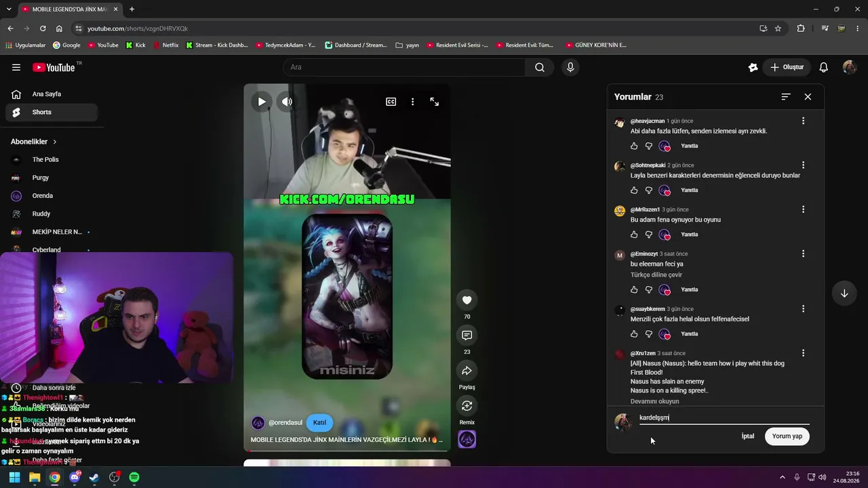The width and height of the screenshot is (868, 488).
Task: Open the notifications bell
Action: click(824, 67)
